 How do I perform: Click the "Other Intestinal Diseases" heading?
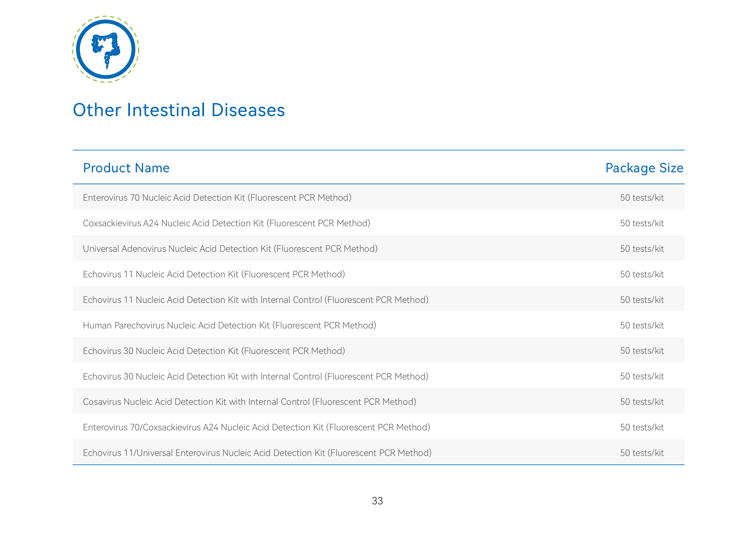179,110
